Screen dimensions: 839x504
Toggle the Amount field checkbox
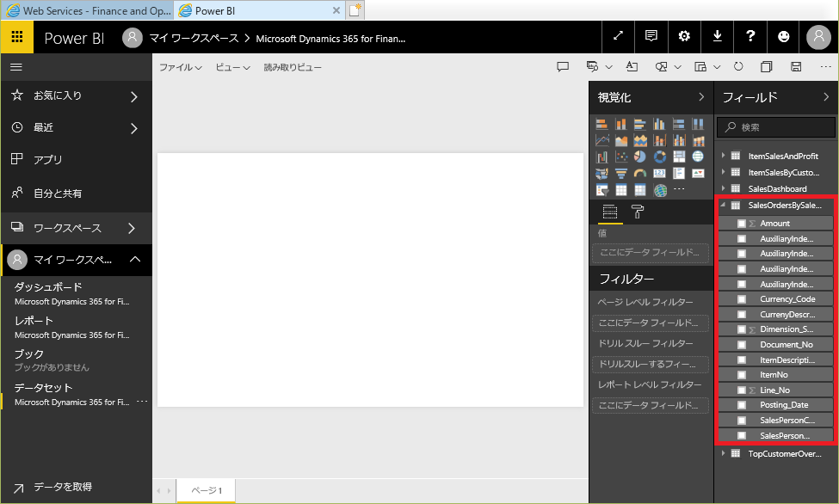[x=742, y=224]
